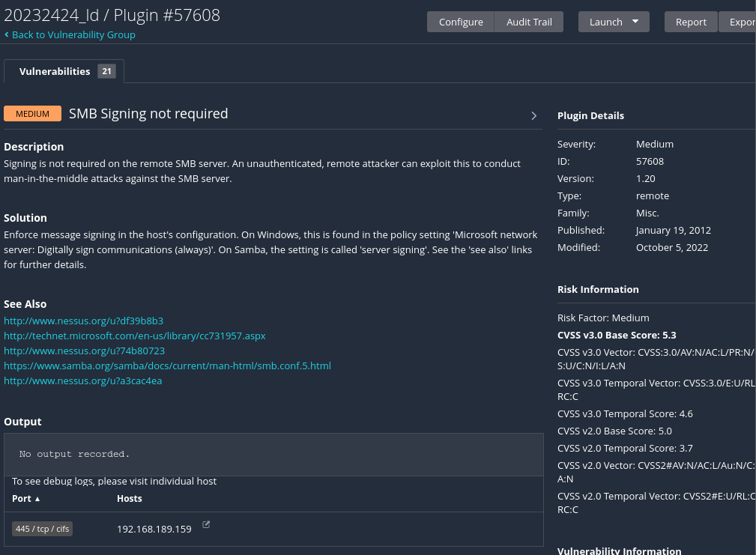
Task: Click back arrow before Vulnerability Group
Action: (6, 34)
